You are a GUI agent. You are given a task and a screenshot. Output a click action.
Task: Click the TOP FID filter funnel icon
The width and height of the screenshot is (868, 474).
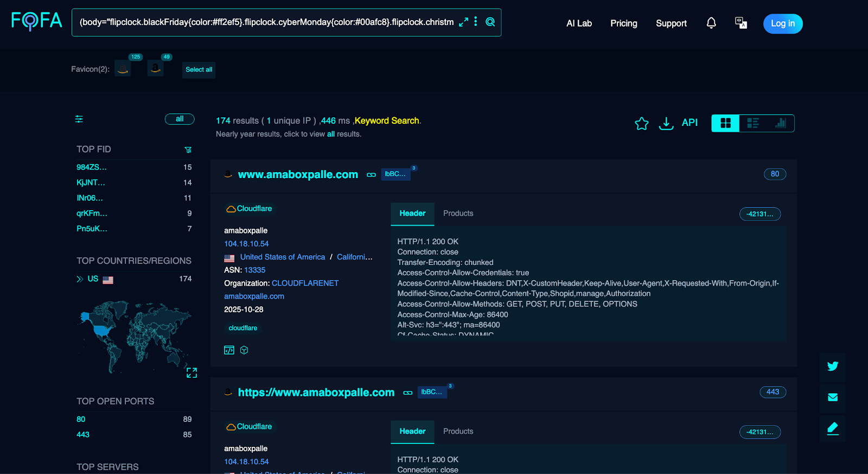coord(188,150)
